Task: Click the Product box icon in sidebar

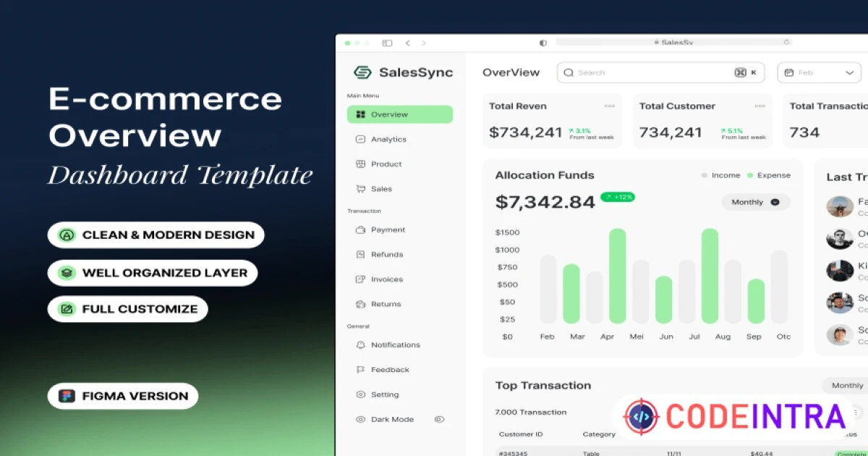Action: click(x=360, y=164)
